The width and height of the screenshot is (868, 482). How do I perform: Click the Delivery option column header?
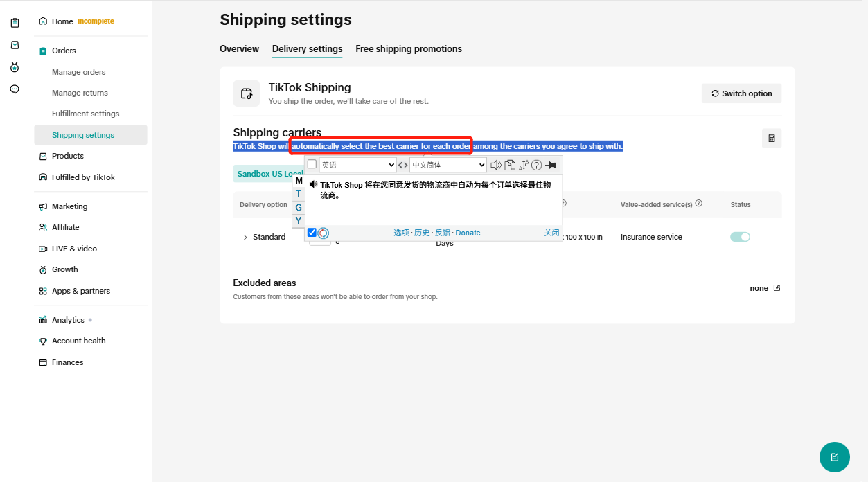tap(263, 205)
